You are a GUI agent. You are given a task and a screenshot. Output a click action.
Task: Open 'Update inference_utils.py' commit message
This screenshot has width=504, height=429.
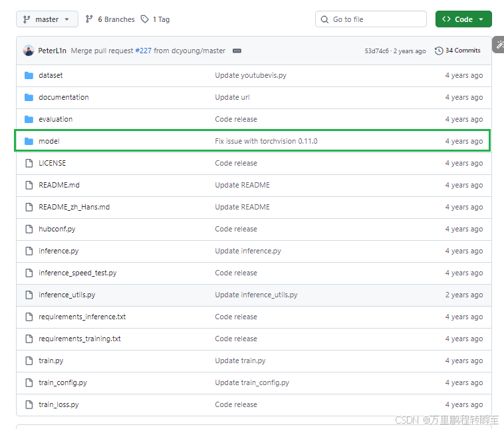click(256, 295)
